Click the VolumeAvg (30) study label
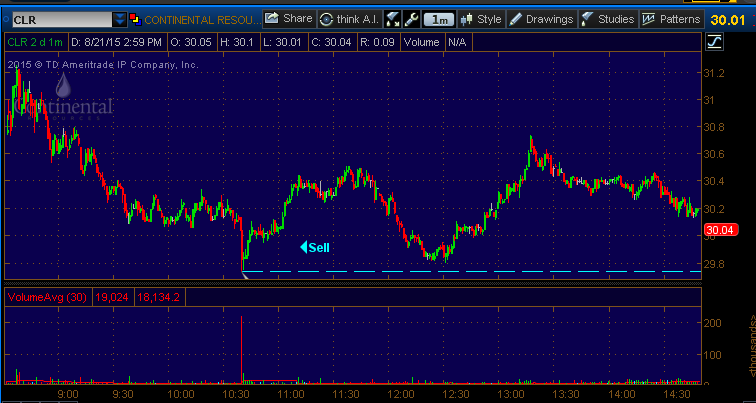This screenshot has height=403, width=756. tap(46, 296)
